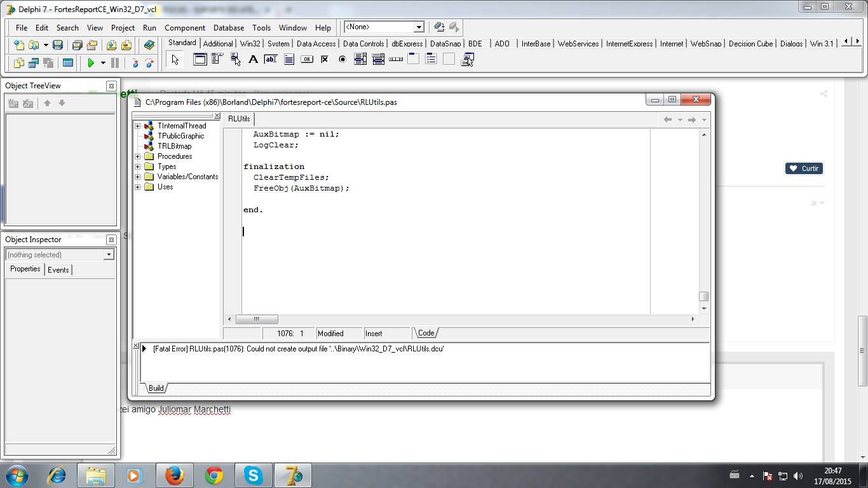The height and width of the screenshot is (488, 868).
Task: Select the ScrollBar component icon
Action: click(396, 59)
